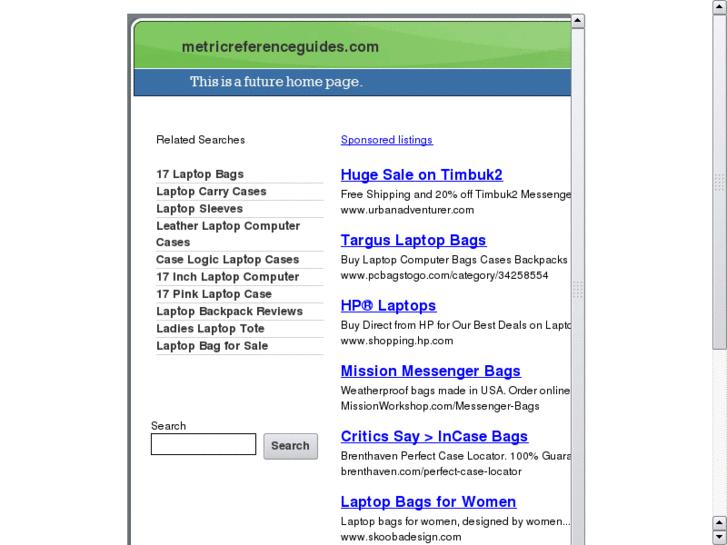The image size is (727, 545).
Task: Open Critics Say > InCase Bags link
Action: pyautogui.click(x=434, y=436)
